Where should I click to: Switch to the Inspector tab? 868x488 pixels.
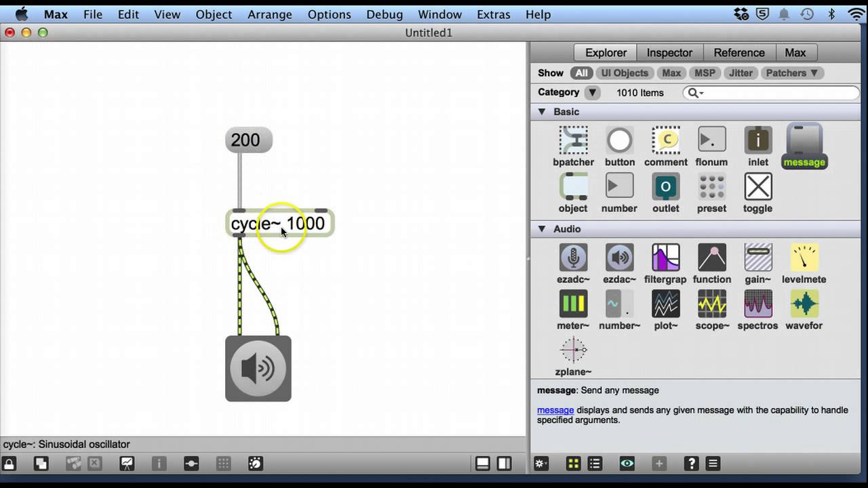coord(669,53)
